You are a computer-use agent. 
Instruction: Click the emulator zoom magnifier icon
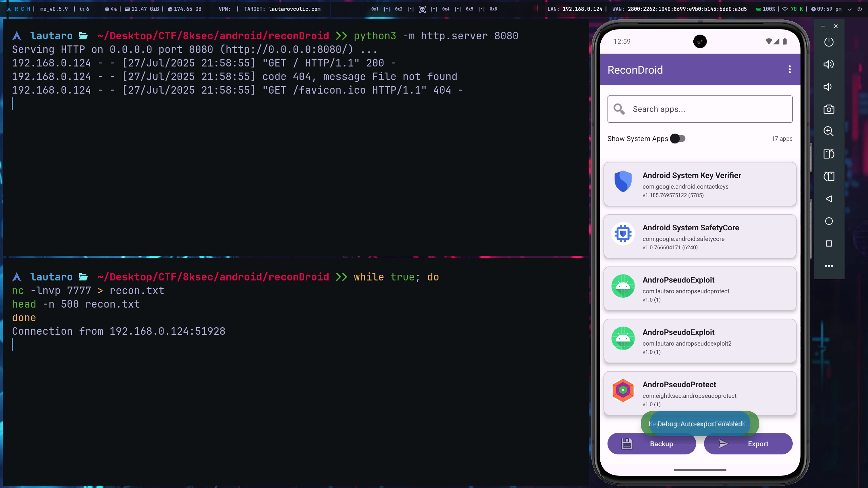click(x=829, y=132)
